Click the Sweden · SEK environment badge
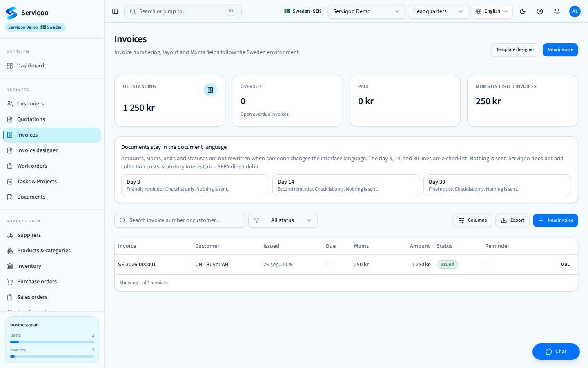 [303, 11]
